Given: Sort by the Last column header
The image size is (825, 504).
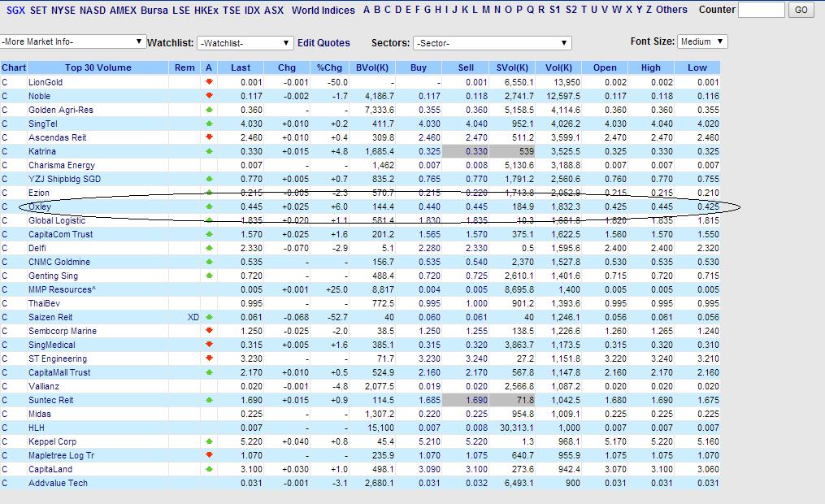Looking at the screenshot, I should [241, 67].
